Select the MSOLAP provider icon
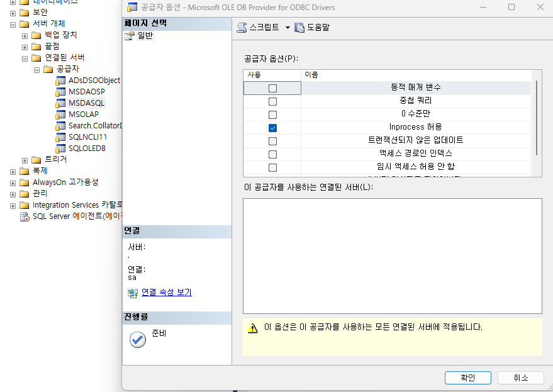This screenshot has width=553, height=392. (60, 115)
